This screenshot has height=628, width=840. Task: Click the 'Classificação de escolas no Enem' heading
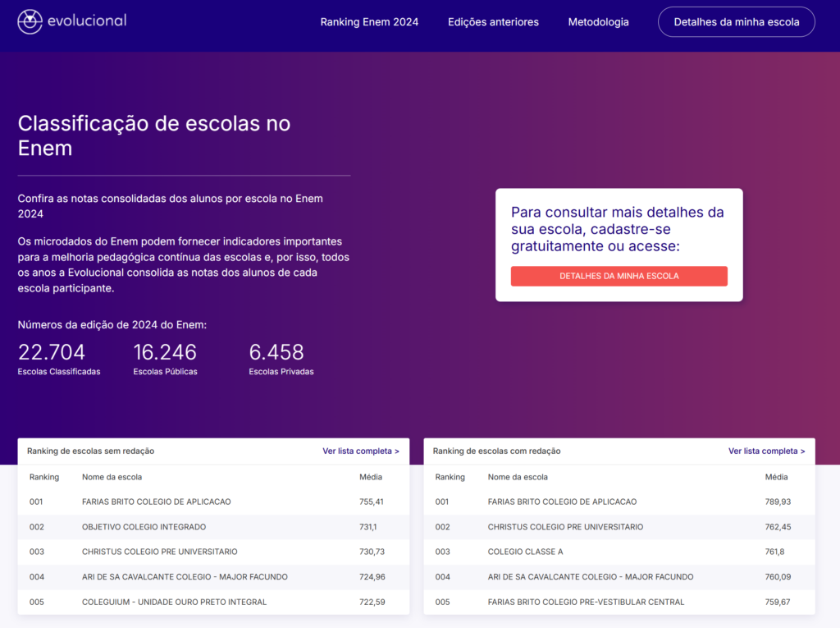pos(153,135)
